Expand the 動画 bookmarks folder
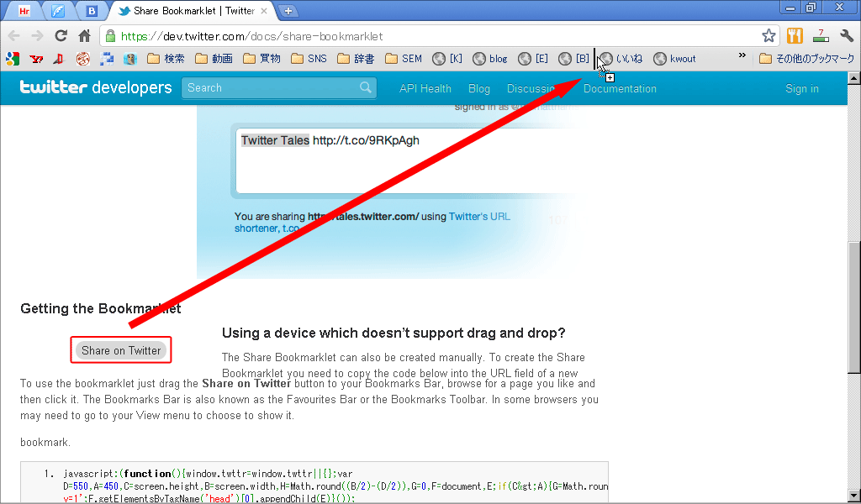 coord(214,59)
